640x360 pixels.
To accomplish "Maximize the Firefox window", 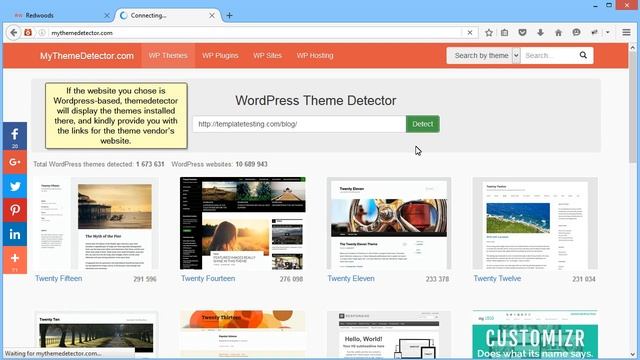I will (x=609, y=5).
